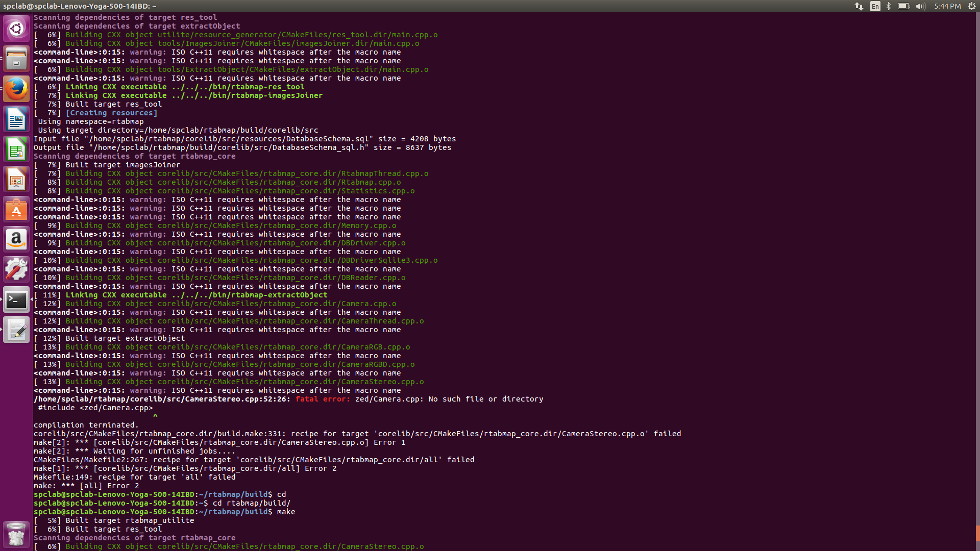Screen dimensions: 980x551
Task: Open the Bluetooth indicator menu
Action: 889,6
